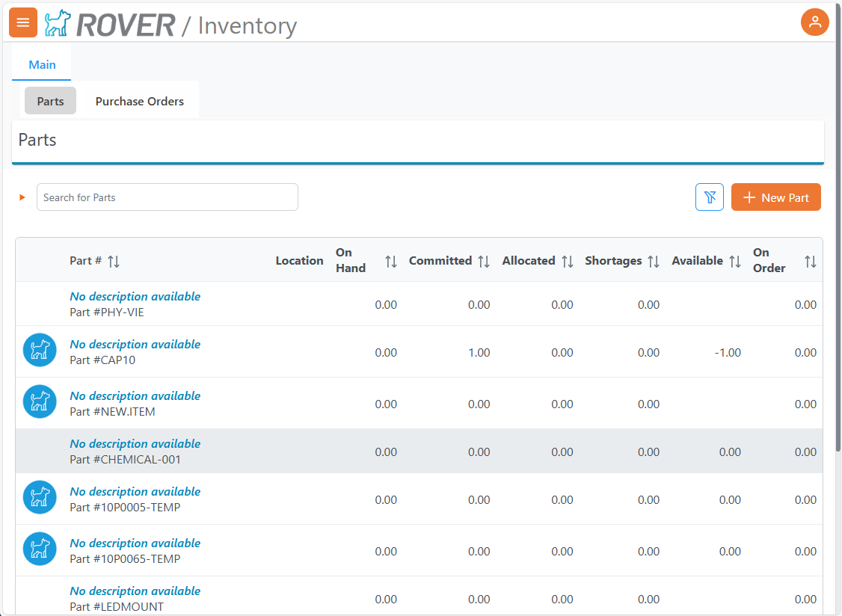Click the user profile avatar icon
The image size is (842, 616).
(814, 22)
